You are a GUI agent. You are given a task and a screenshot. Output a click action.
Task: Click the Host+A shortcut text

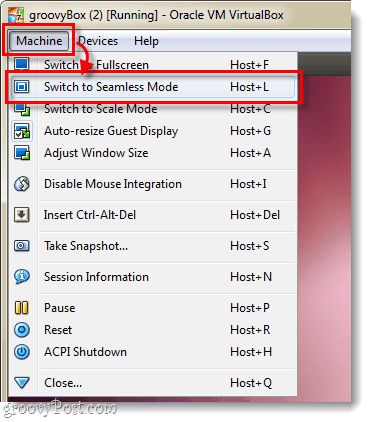[250, 153]
